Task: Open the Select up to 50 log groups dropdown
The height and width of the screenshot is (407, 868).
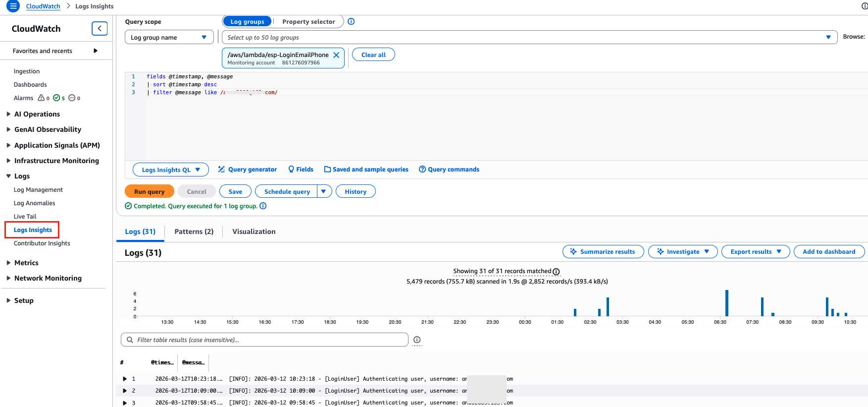Action: pyautogui.click(x=529, y=37)
